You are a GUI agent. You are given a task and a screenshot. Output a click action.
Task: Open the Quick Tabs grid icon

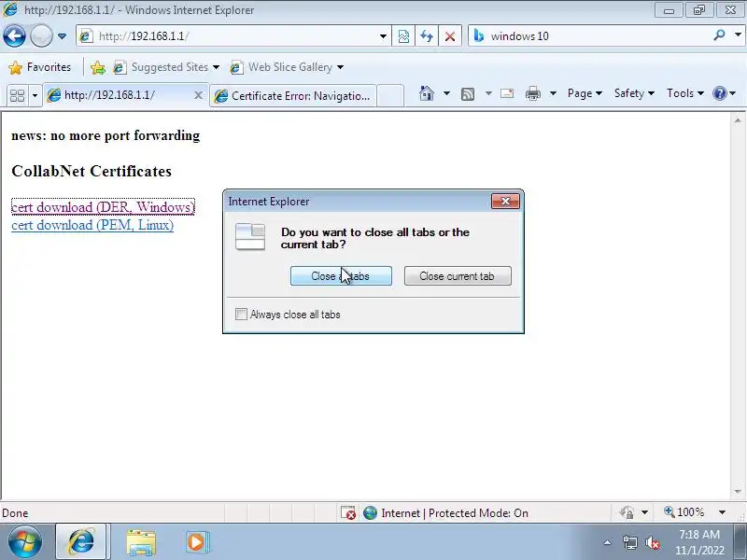click(17, 96)
